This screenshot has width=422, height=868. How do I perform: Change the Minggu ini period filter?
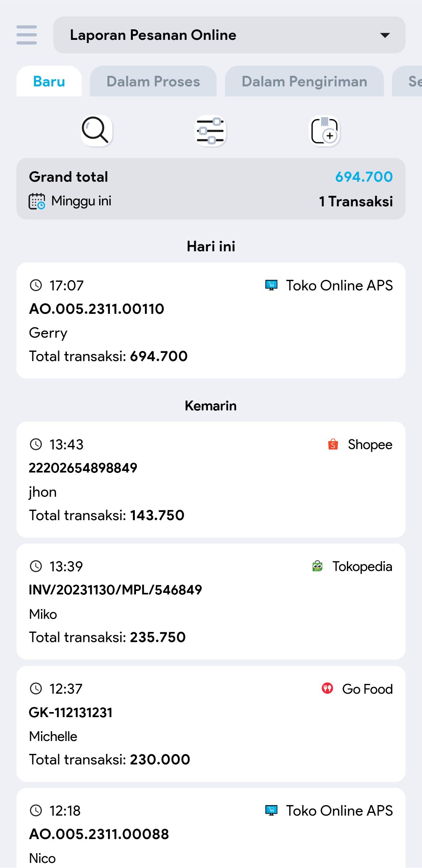click(x=81, y=201)
